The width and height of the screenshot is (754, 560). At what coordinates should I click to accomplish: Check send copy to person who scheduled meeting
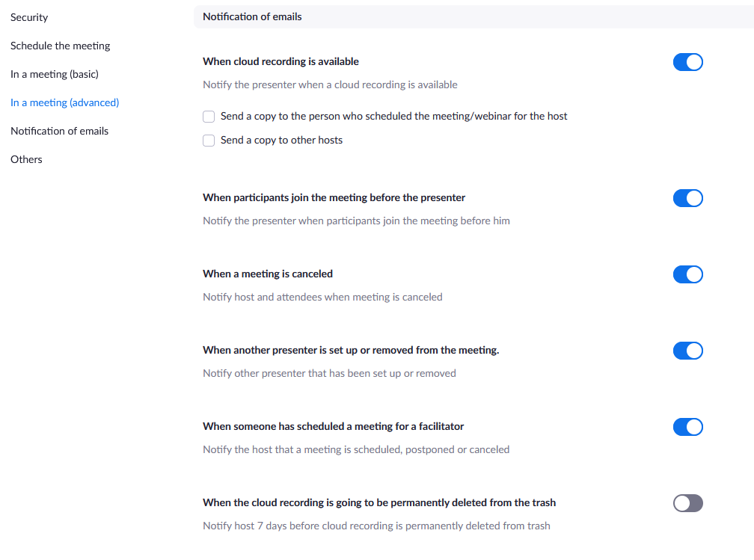click(209, 117)
